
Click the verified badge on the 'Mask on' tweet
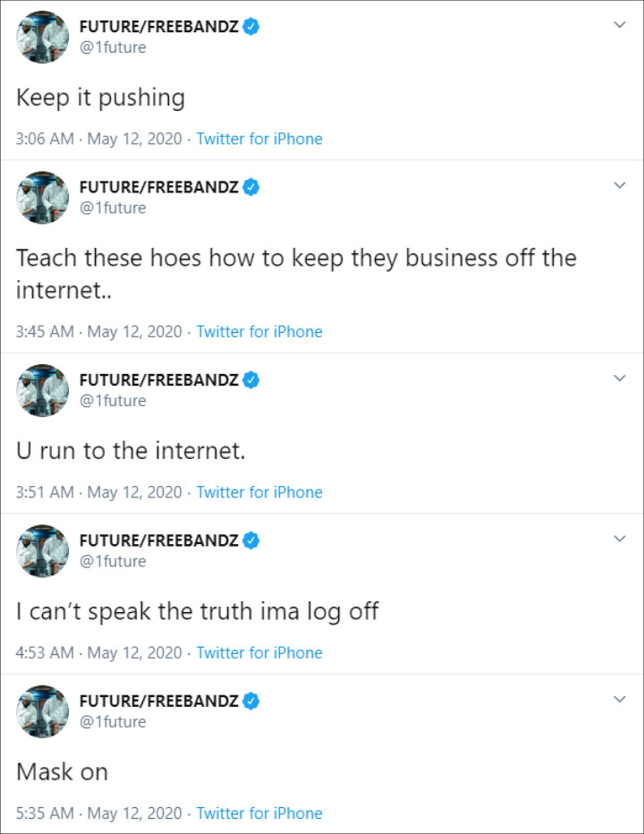(251, 701)
